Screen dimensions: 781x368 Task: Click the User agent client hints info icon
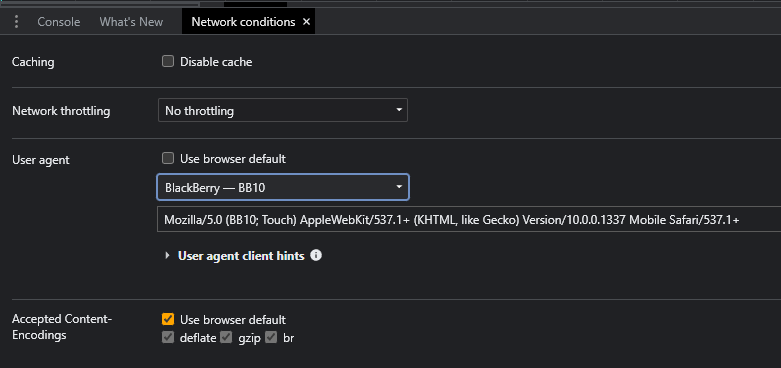(x=316, y=255)
